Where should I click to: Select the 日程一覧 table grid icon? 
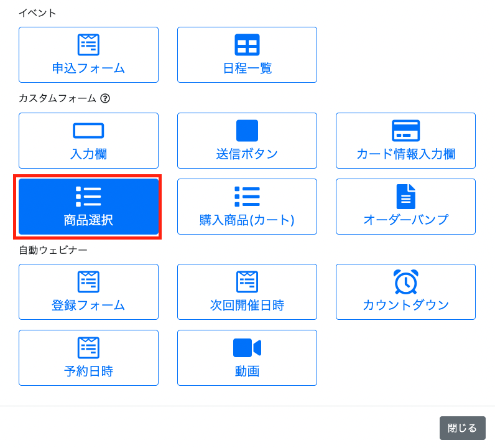(x=247, y=45)
